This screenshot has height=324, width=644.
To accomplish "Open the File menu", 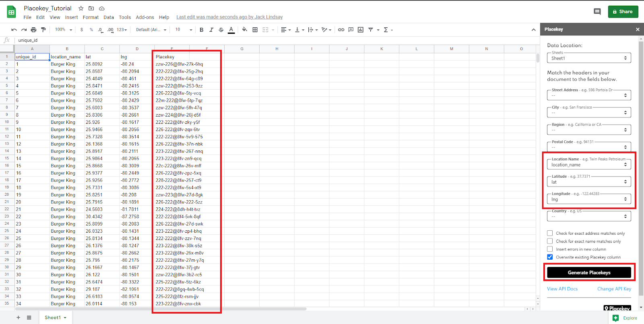I will tap(27, 17).
